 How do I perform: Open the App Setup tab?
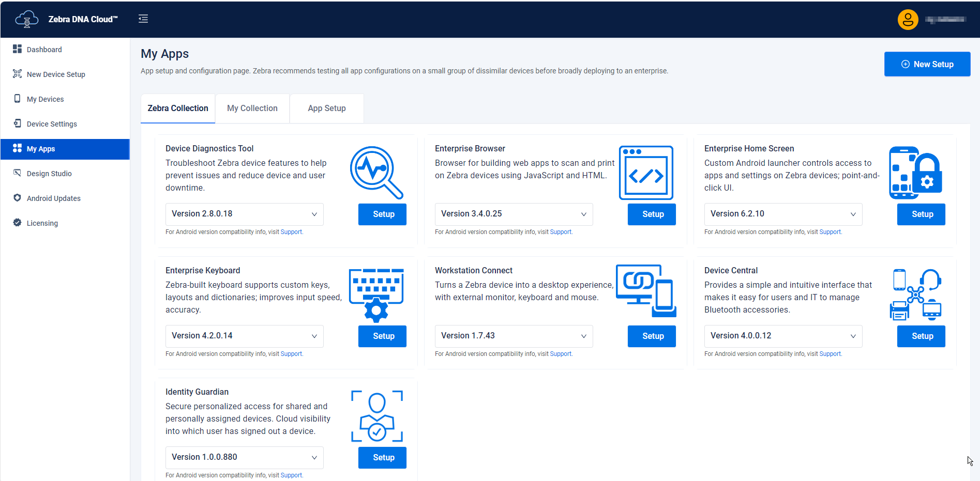click(326, 108)
